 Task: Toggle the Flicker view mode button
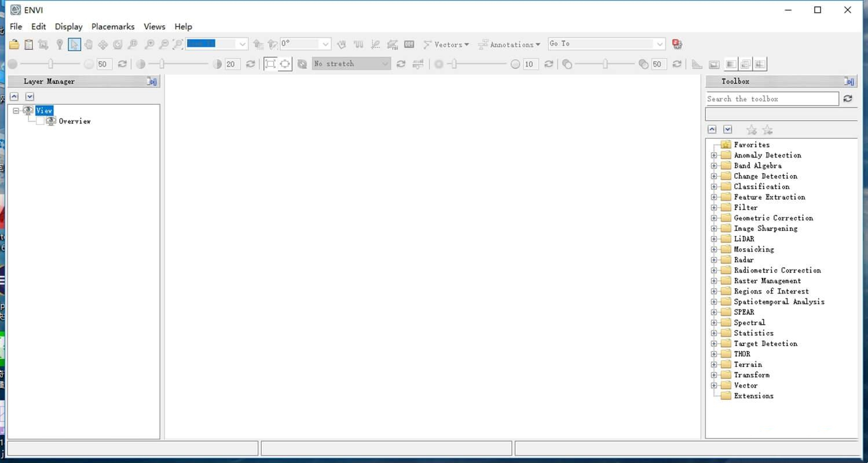[x=745, y=64]
